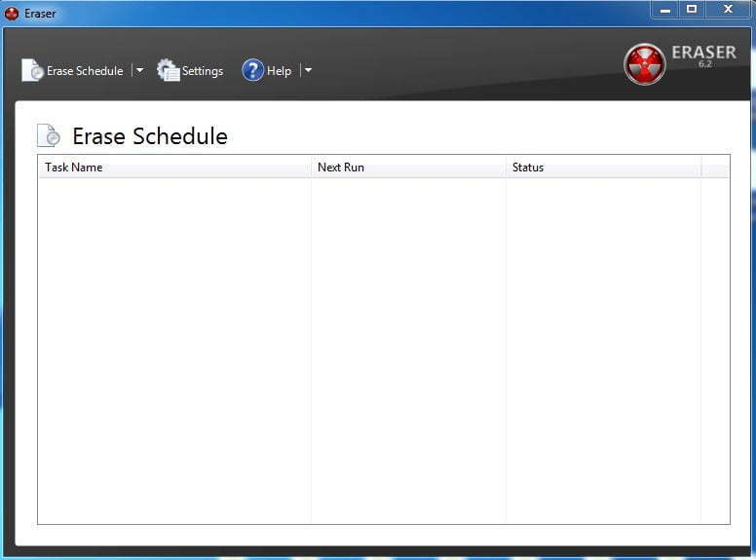This screenshot has height=560, width=756.
Task: Click the Erase Schedule page heading text
Action: pos(150,136)
